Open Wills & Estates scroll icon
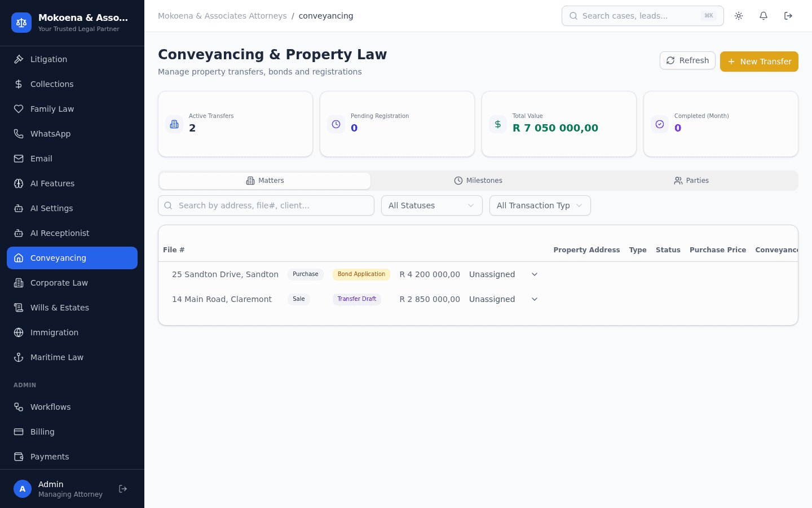The height and width of the screenshot is (508, 812). 19,308
